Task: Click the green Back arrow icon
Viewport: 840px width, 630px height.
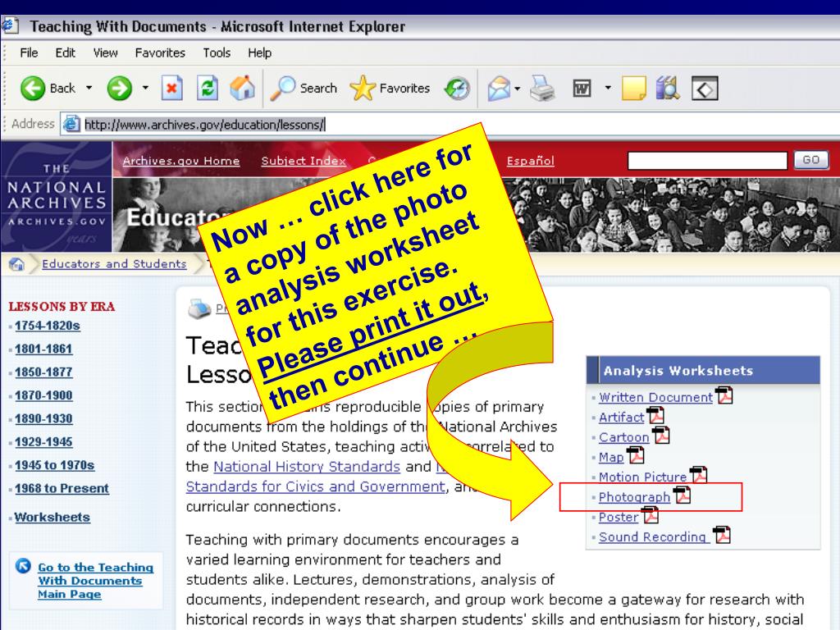Action: tap(33, 89)
